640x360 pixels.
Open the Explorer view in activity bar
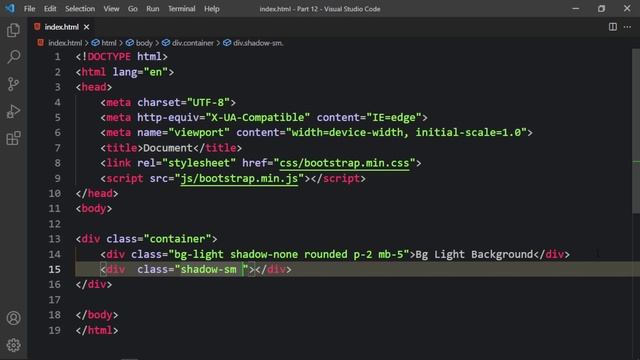[x=13, y=30]
